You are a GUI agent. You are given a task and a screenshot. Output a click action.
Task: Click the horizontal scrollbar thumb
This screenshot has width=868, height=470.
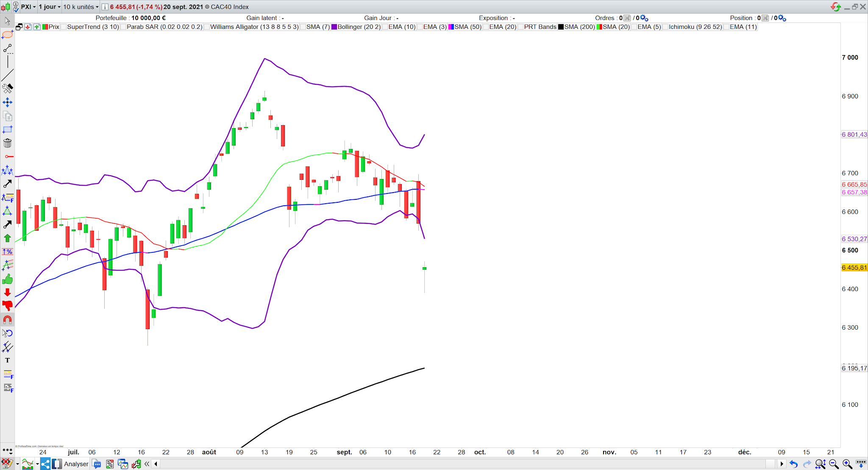770,464
